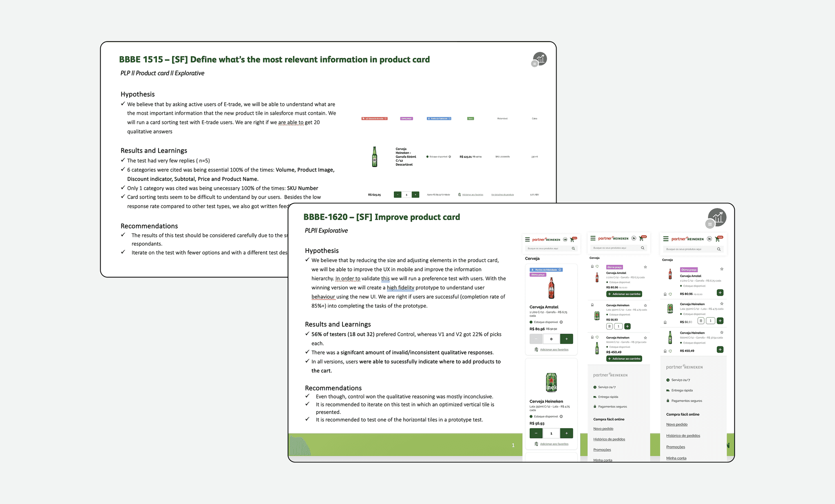Click stock info icon on left Amstel card

click(x=561, y=322)
